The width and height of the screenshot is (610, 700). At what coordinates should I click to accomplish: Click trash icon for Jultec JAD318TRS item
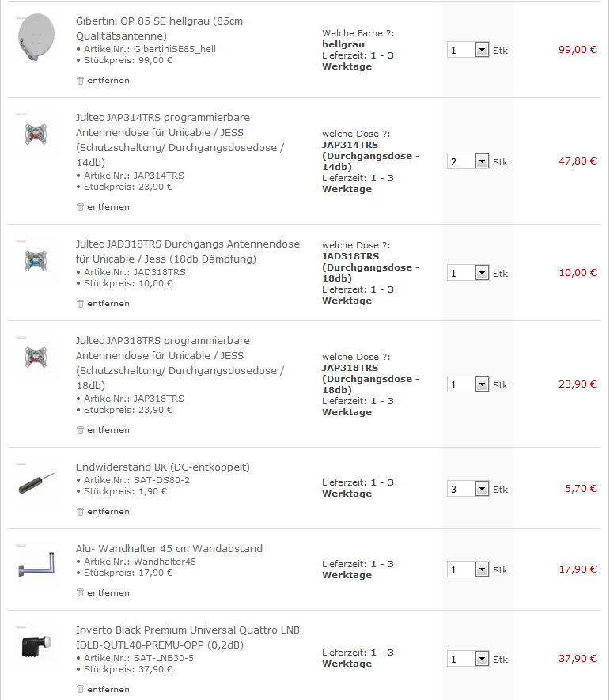coord(80,303)
